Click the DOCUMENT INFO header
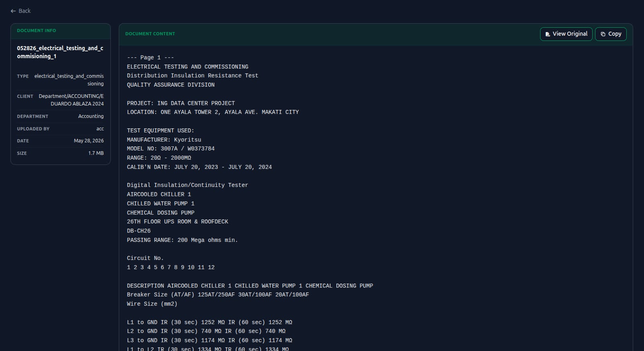The image size is (644, 351). [x=37, y=30]
